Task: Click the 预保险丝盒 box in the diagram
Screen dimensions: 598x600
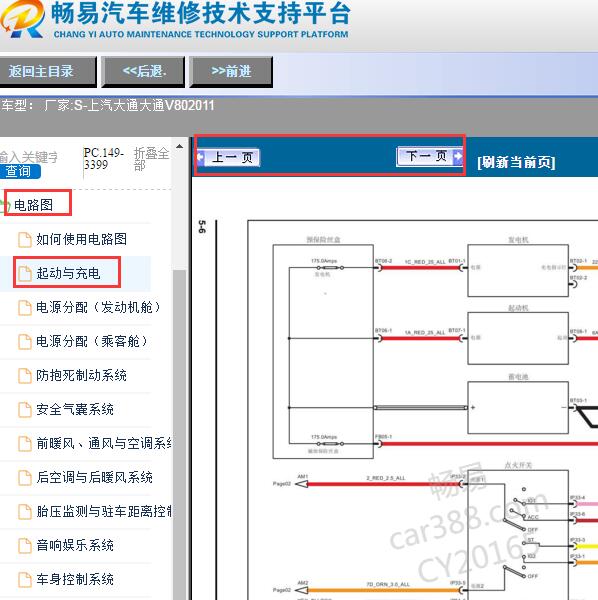Action: (x=323, y=352)
